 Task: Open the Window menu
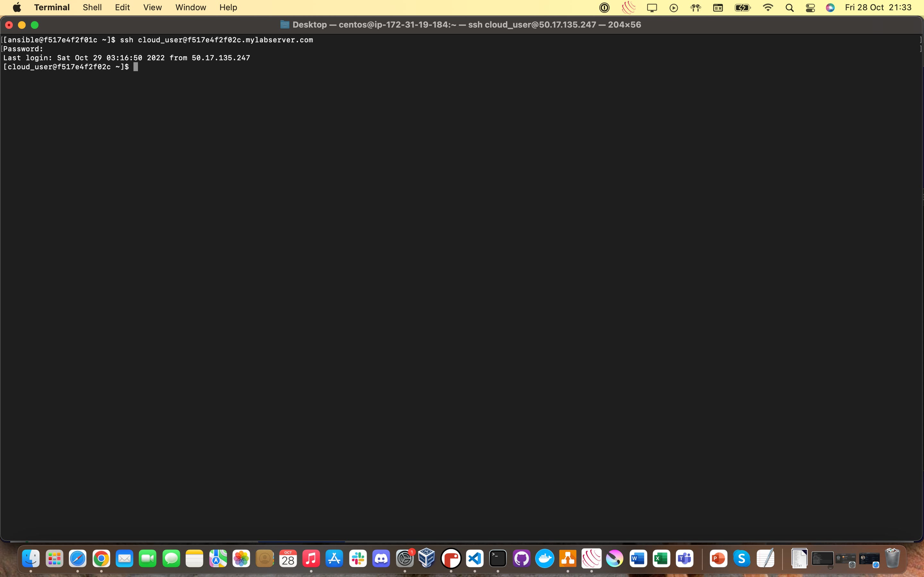(191, 8)
